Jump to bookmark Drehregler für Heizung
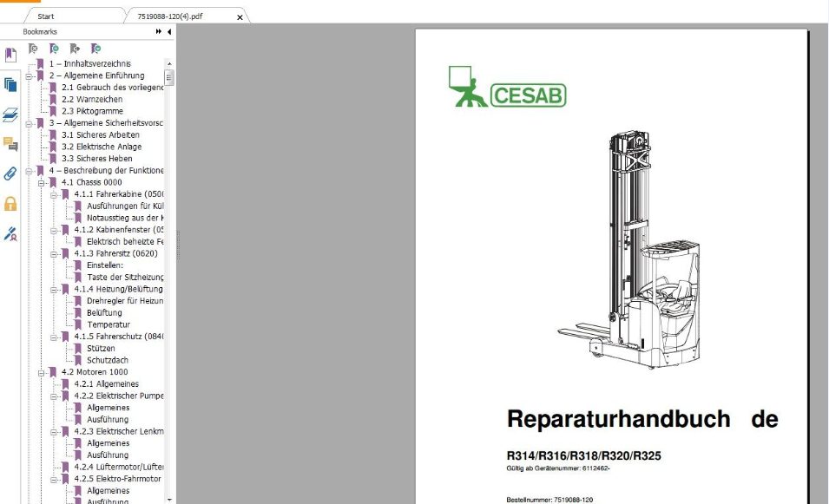The width and height of the screenshot is (829, 504). pyautogui.click(x=125, y=301)
